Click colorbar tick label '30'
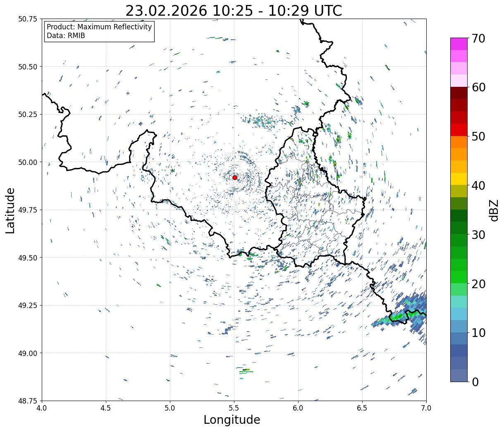The width and height of the screenshot is (504, 430). point(478,235)
